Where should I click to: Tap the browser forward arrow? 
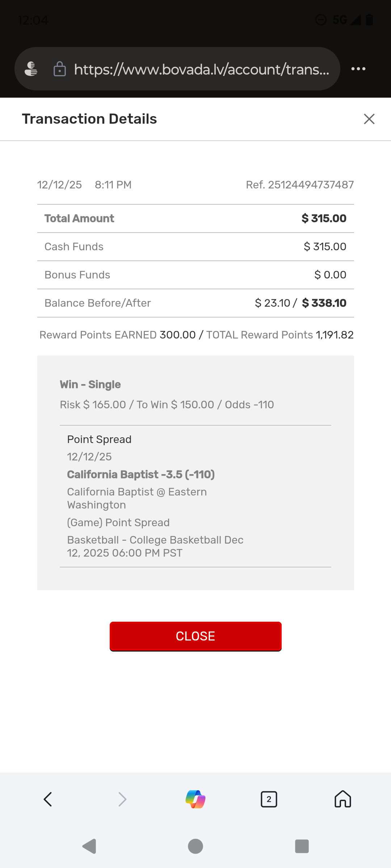pyautogui.click(x=122, y=799)
